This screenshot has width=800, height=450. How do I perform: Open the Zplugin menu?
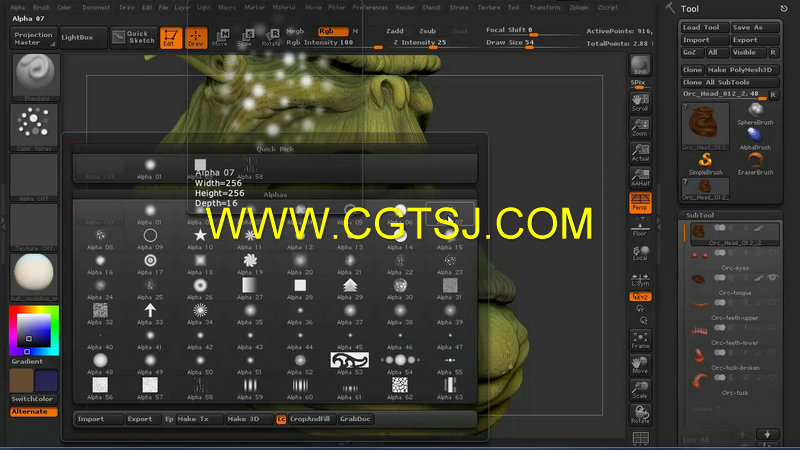tap(579, 8)
